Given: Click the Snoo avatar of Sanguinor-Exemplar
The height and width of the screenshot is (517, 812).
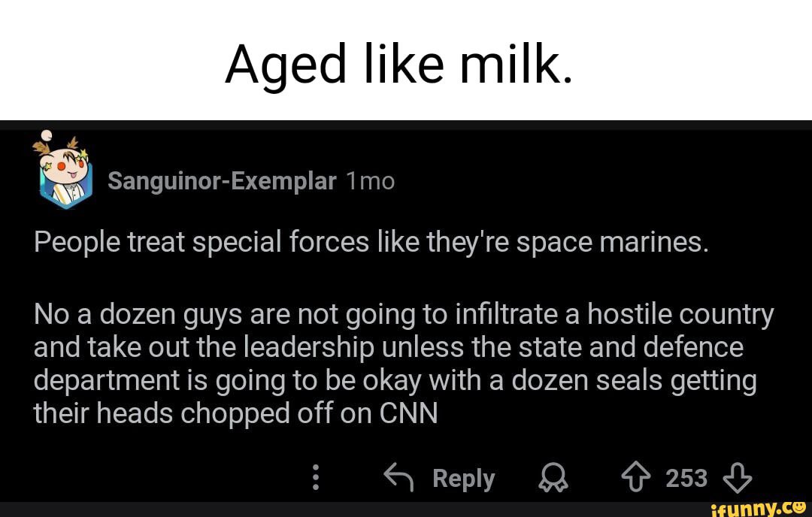Looking at the screenshot, I should click(x=65, y=174).
